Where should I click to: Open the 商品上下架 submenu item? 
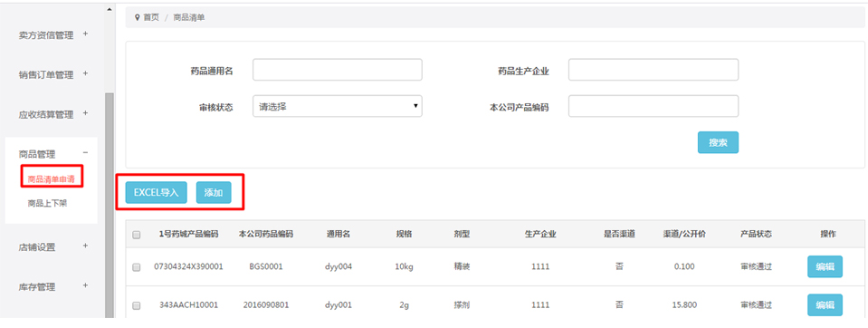click(47, 203)
